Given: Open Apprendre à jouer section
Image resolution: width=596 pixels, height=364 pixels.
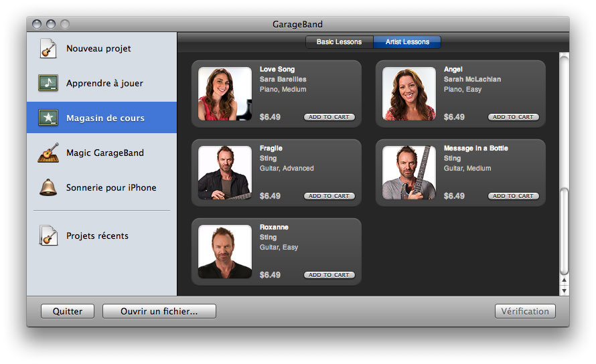Looking at the screenshot, I should coord(102,83).
